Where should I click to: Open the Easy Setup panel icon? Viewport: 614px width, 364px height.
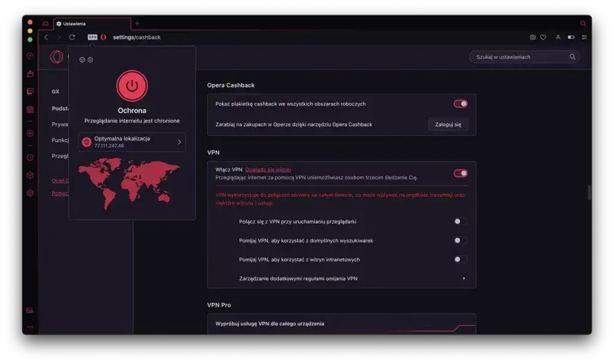(x=585, y=37)
